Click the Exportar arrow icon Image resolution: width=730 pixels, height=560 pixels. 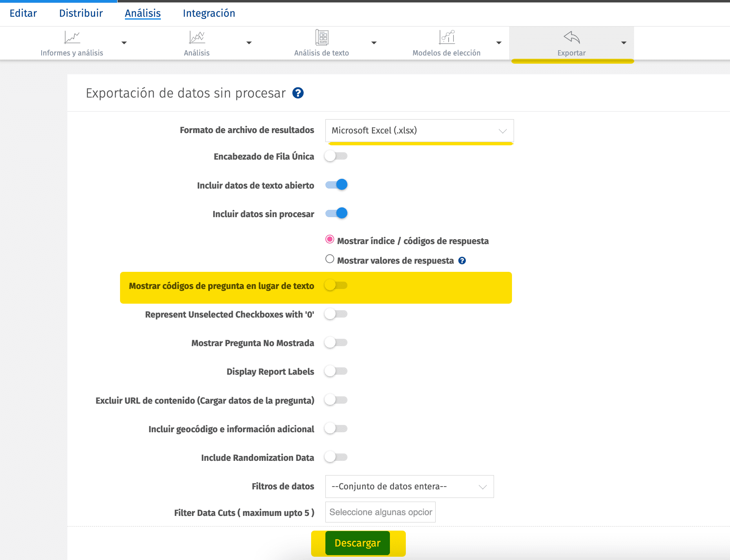click(571, 37)
